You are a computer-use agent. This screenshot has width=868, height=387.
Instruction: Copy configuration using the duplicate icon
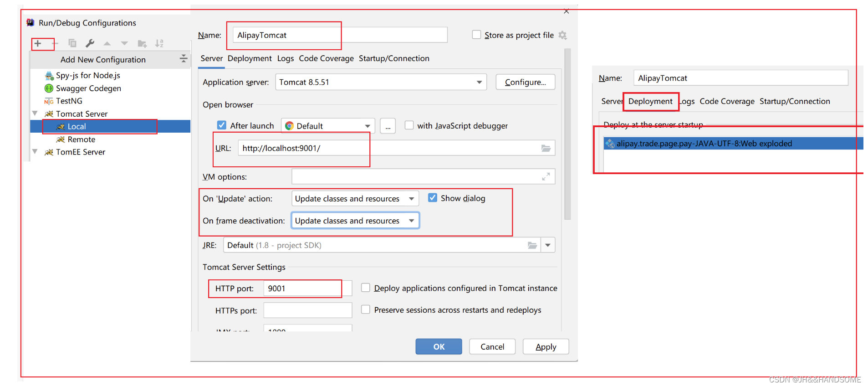coord(72,43)
